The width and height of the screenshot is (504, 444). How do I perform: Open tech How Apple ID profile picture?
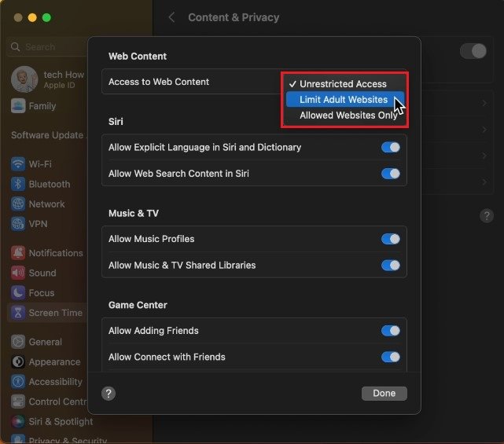(x=24, y=79)
